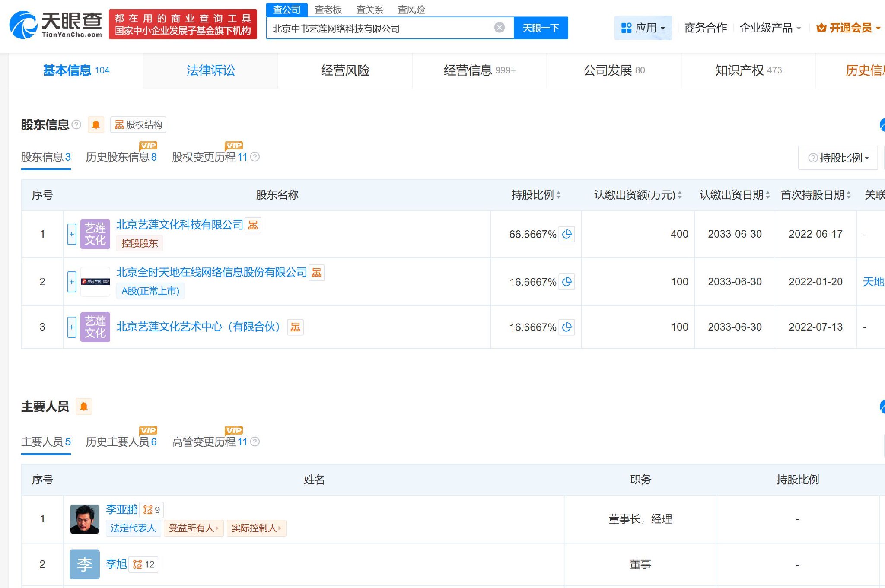Open the 应用 apps dropdown
Screen dimensions: 885x588
(x=643, y=27)
